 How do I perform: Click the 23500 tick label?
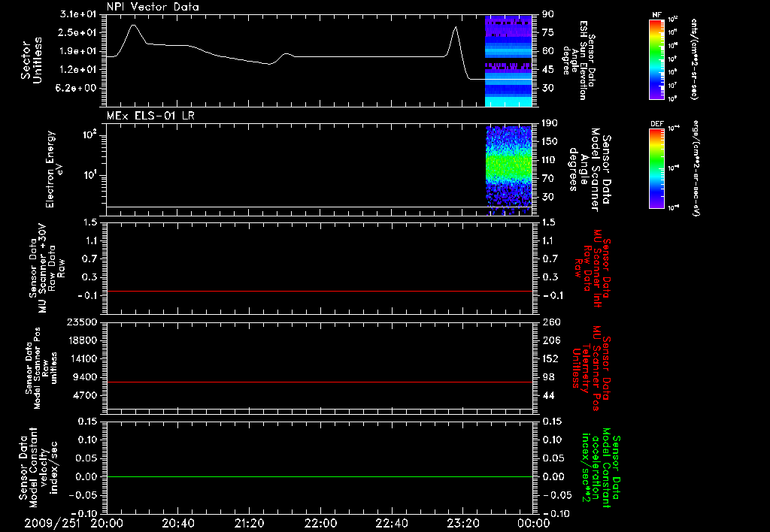coord(81,322)
